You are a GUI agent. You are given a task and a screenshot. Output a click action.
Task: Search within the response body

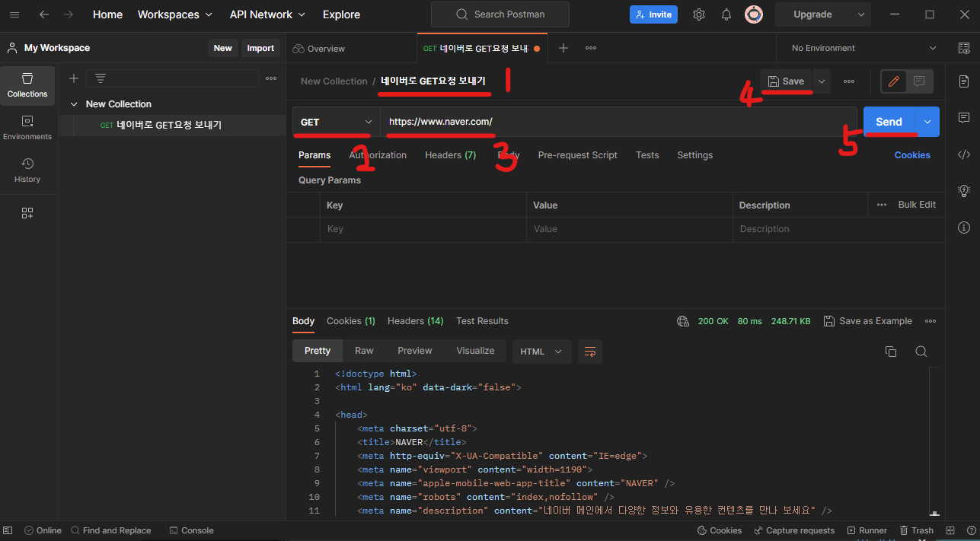click(921, 352)
